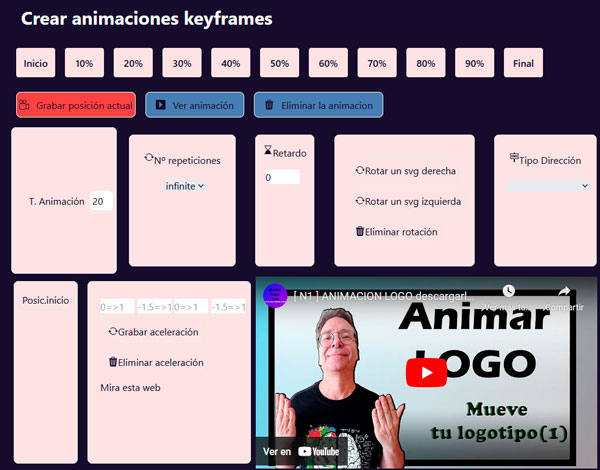
Task: Click the play icon in Ver animación
Action: 161,105
